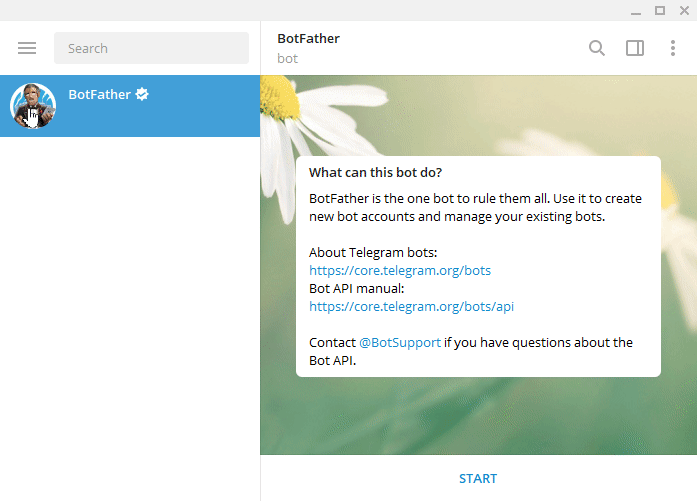This screenshot has width=697, height=501.
Task: Click the BotFather title in chat header
Action: click(308, 39)
